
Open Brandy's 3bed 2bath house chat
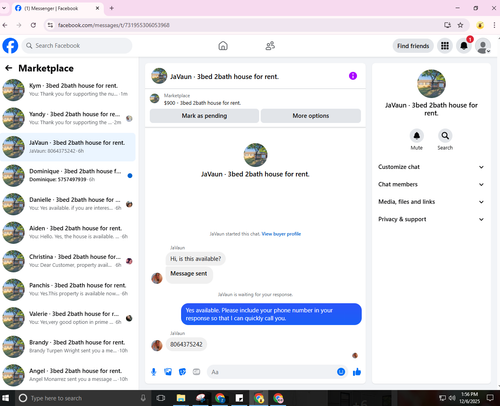[68, 346]
